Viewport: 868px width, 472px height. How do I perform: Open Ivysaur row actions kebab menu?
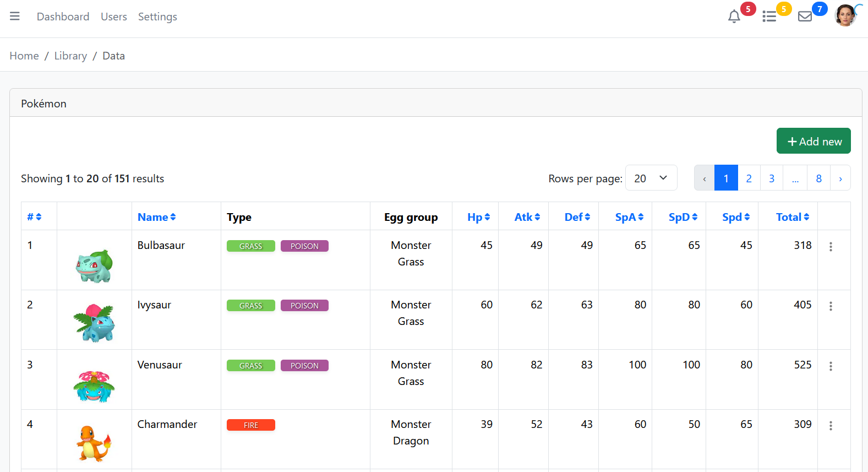(831, 306)
